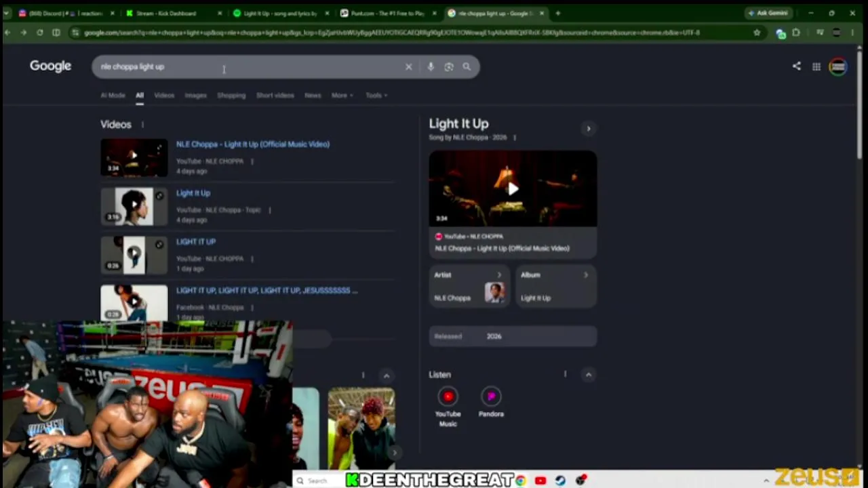Open the Google apps grid
Screen dimensions: 868x488
(x=816, y=66)
